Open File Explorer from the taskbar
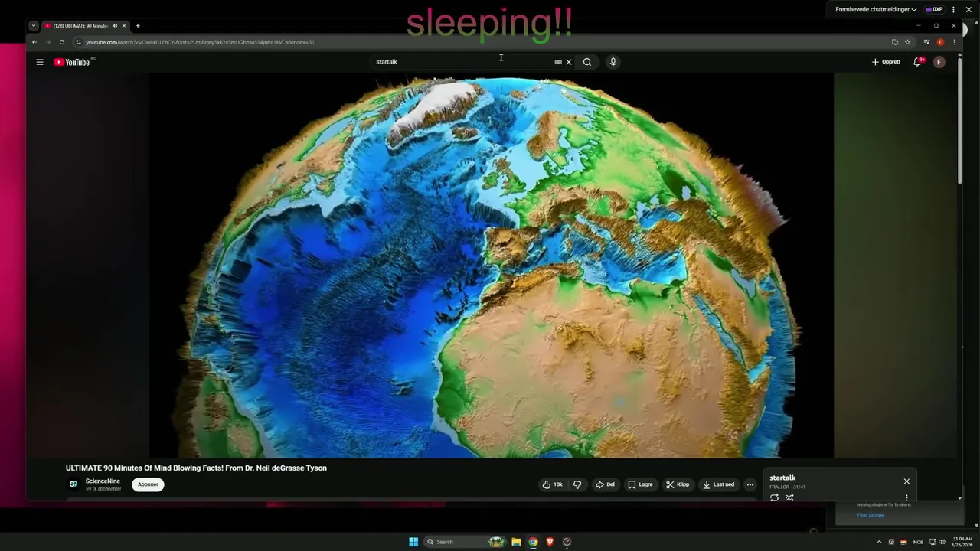This screenshot has width=980, height=551. tap(517, 542)
